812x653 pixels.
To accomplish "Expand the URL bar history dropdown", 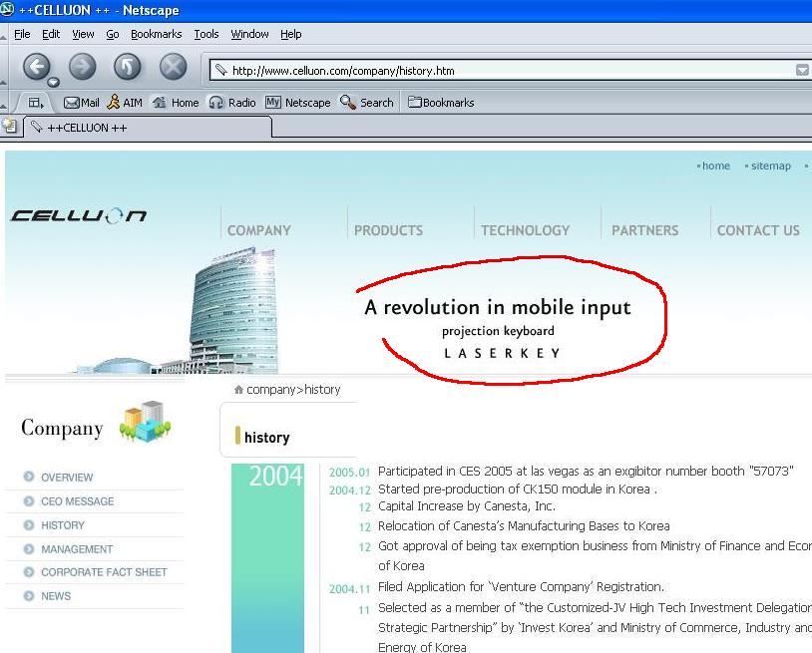I will (802, 70).
